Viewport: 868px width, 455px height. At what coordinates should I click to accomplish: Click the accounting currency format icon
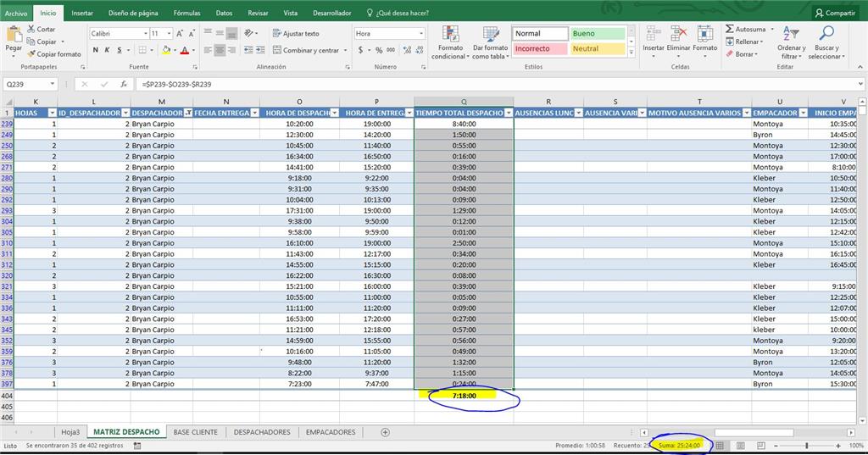(x=361, y=50)
